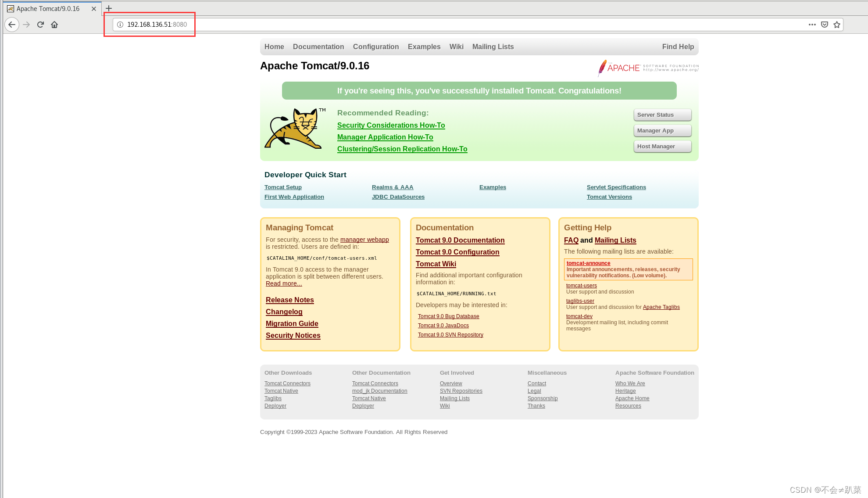Open Apache Taglibs link
This screenshot has height=498, width=868.
click(x=661, y=307)
